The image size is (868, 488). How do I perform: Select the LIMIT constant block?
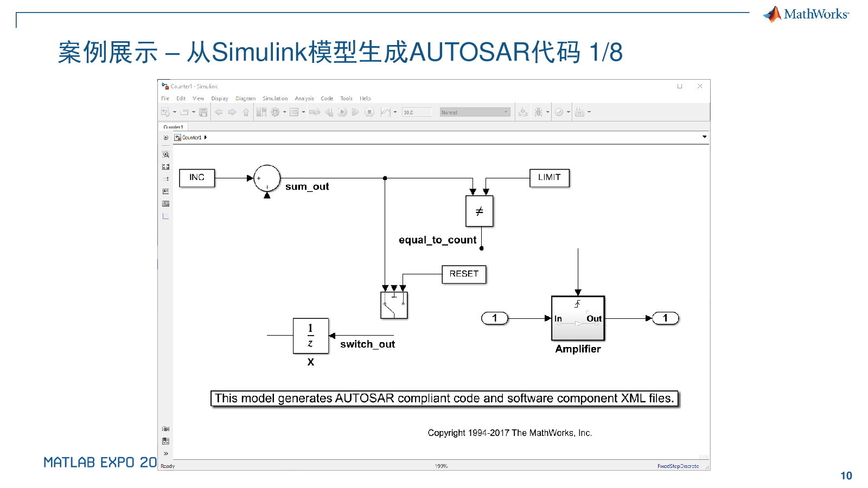(x=550, y=178)
